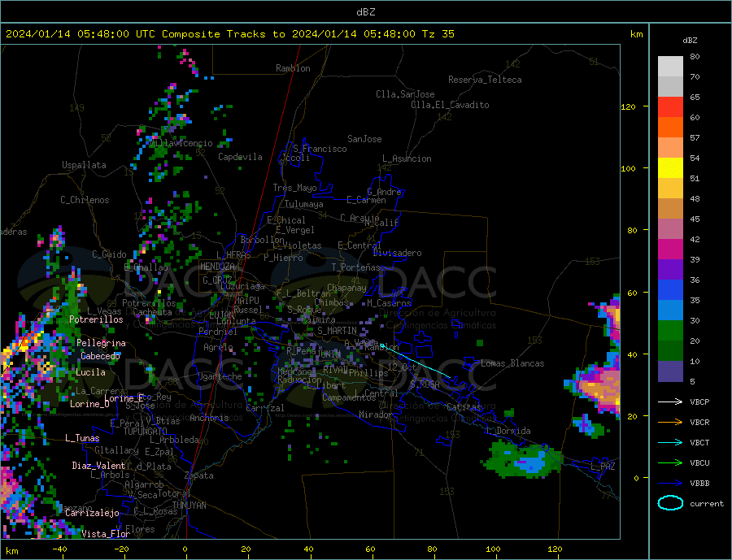Click the cyan VBCT arrow in legend

670,442
